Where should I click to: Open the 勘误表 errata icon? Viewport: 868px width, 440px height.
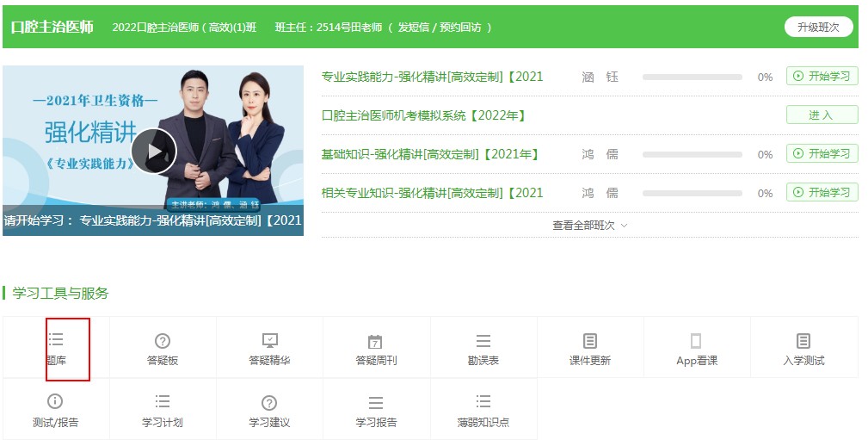[x=483, y=342]
